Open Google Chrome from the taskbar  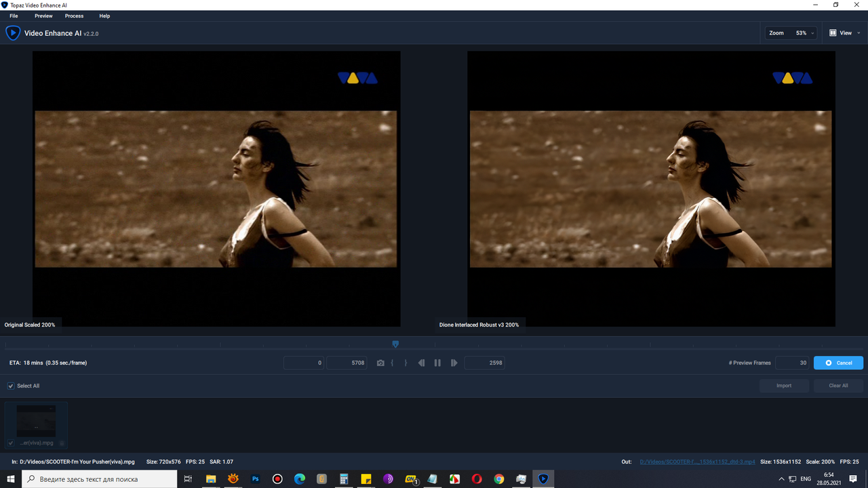coord(499,479)
